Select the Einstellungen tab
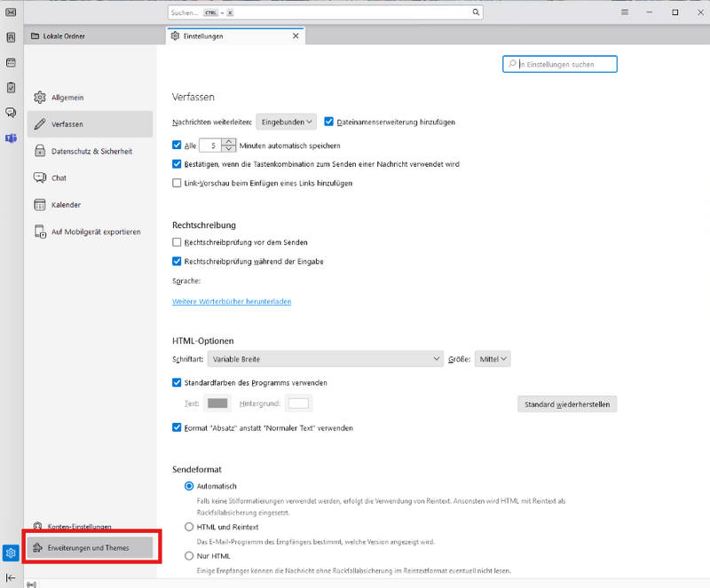 [235, 35]
